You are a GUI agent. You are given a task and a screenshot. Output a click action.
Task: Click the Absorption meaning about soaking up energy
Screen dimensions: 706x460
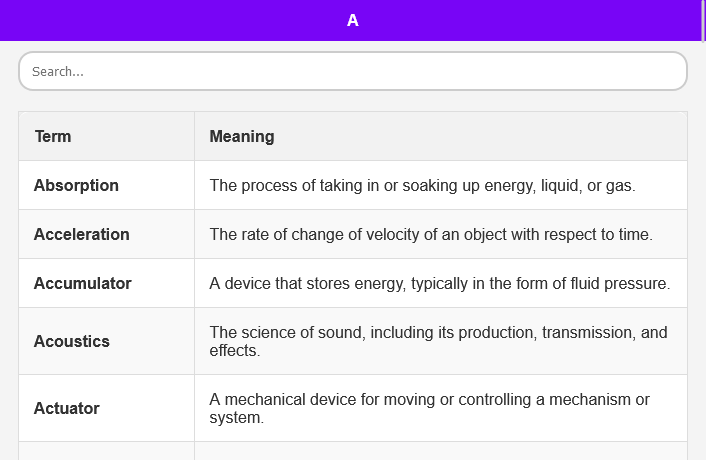point(422,185)
